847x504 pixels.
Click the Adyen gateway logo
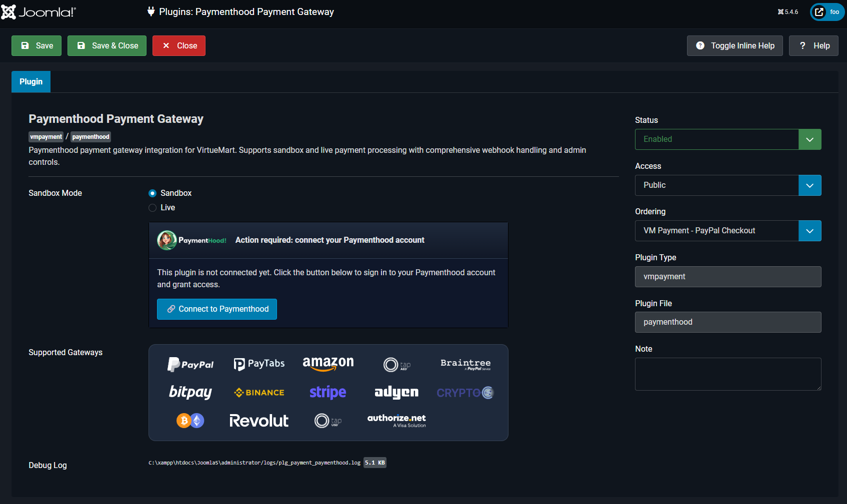point(396,393)
